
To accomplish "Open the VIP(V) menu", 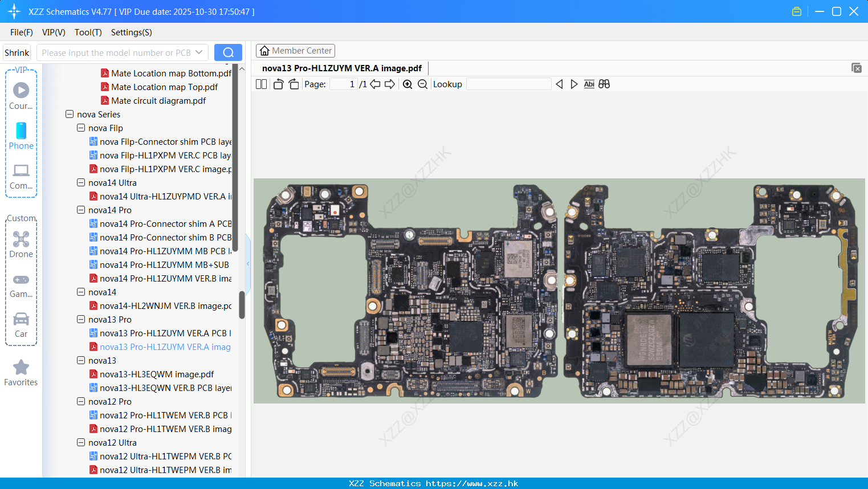I will coord(54,32).
